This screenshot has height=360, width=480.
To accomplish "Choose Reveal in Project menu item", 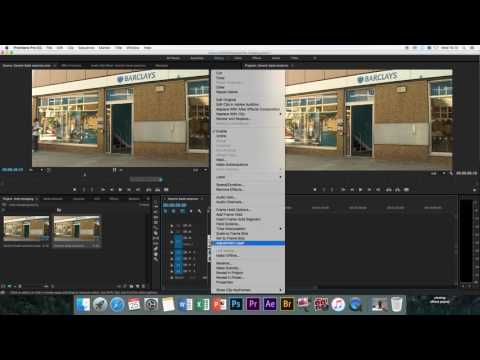I will (248, 273).
